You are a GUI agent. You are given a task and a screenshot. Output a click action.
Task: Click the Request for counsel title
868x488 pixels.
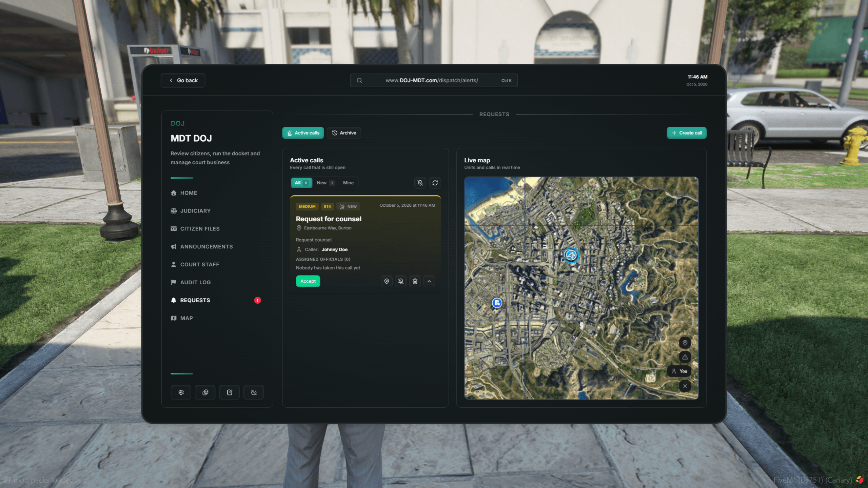click(x=329, y=219)
